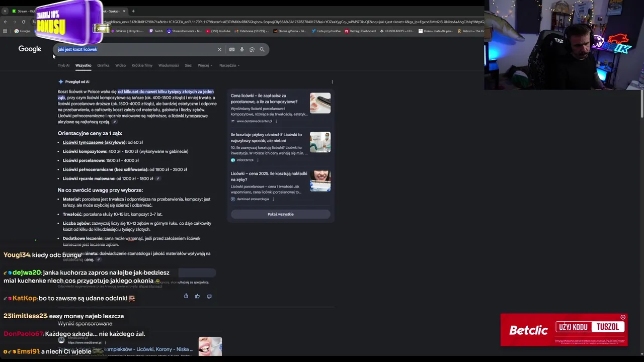Screen dimensions: 644x362
Task: Open the G4Skins bookmark
Action: click(127, 31)
